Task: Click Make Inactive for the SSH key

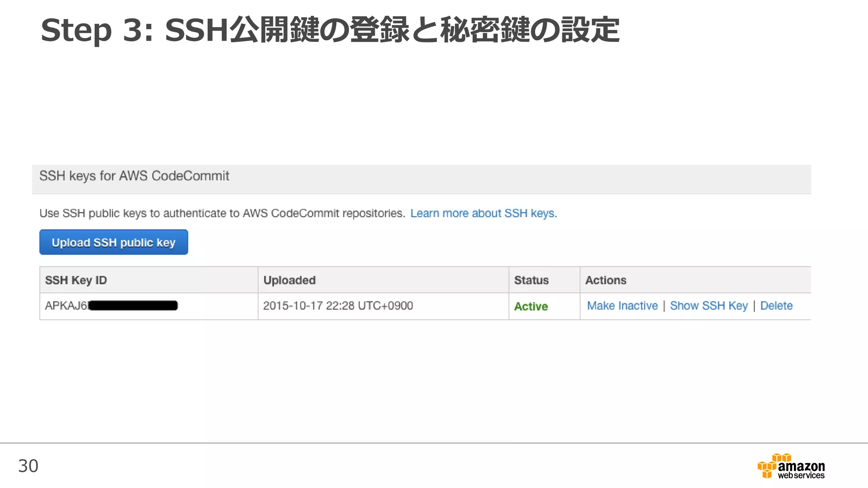Action: 622,306
